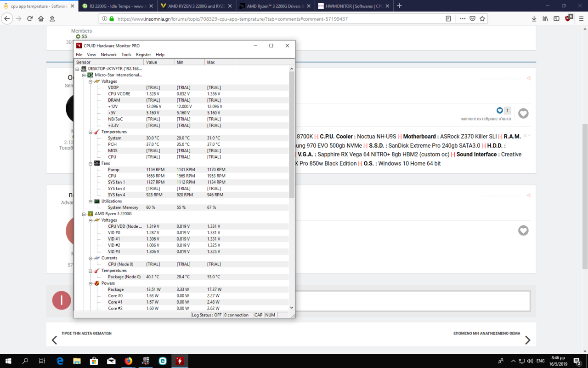Collapse the Powers group
Viewport: 588px width, 368px height.
tap(90, 283)
